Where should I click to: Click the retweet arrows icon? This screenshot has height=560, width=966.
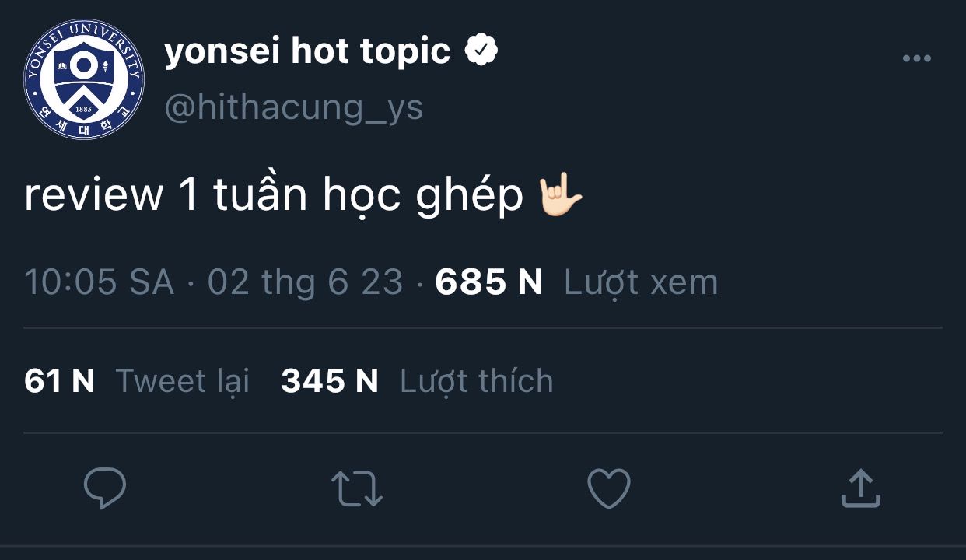pyautogui.click(x=357, y=488)
